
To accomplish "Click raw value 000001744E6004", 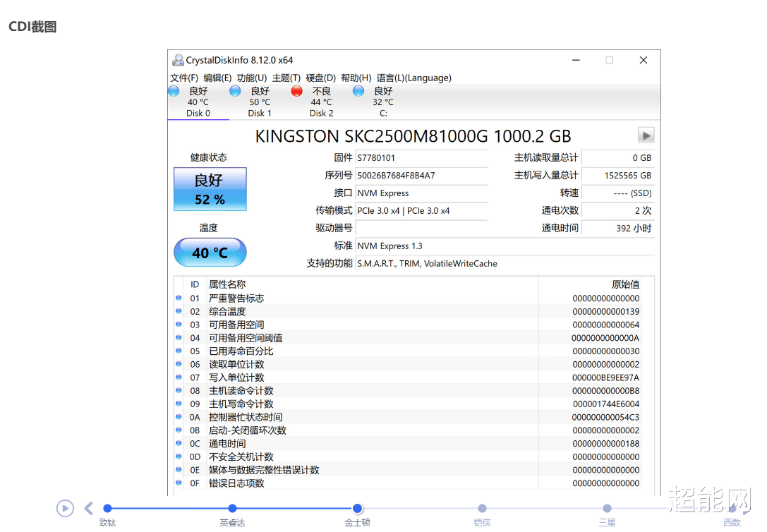I will tap(606, 404).
